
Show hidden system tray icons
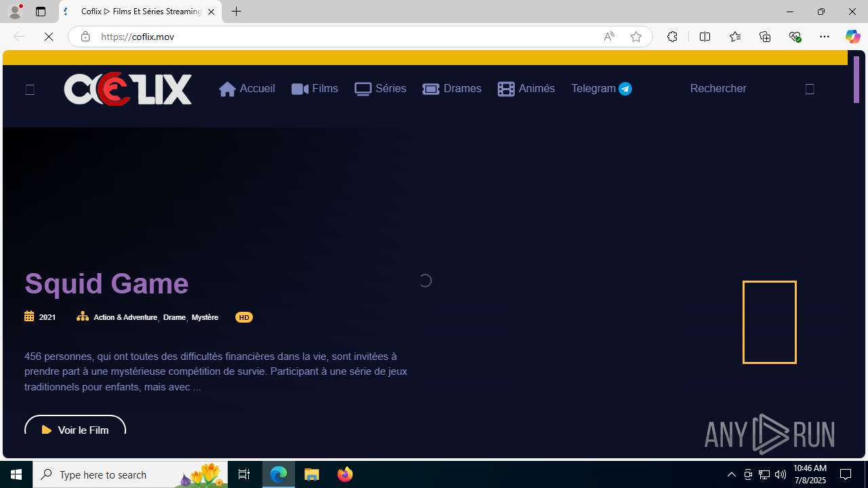coord(731,474)
